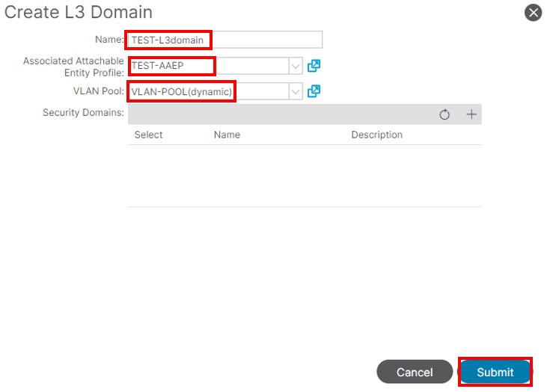The image size is (553, 392).
Task: Open the popup icon beside VLAN Pool
Action: pyautogui.click(x=314, y=91)
